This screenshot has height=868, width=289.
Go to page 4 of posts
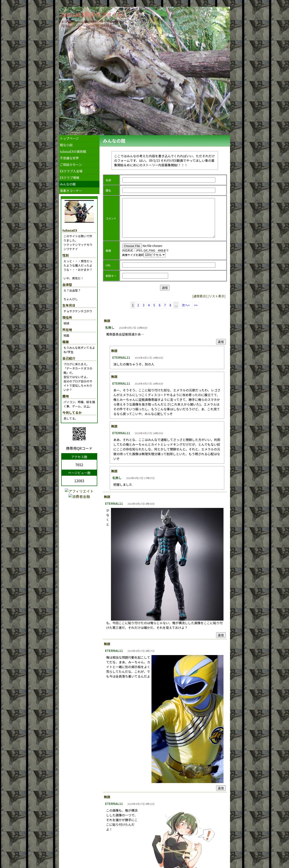(149, 305)
